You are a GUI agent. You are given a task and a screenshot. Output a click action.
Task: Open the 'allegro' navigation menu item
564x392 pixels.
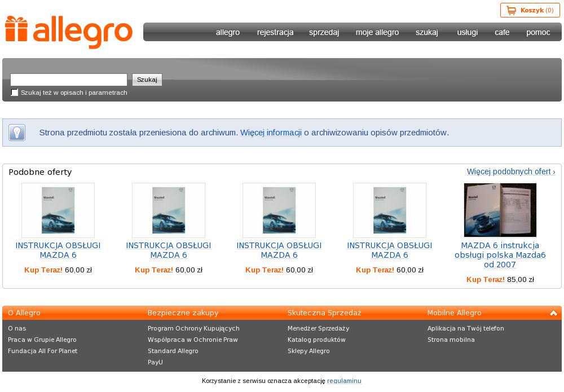coord(228,32)
